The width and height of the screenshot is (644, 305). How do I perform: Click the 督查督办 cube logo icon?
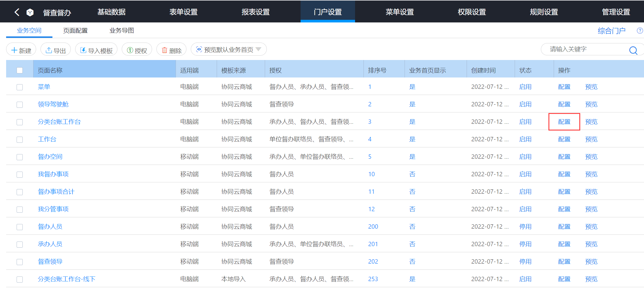[30, 12]
